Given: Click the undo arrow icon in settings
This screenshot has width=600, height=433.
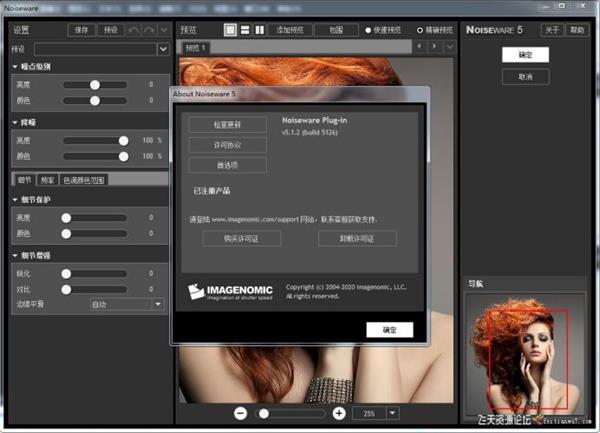Looking at the screenshot, I should pyautogui.click(x=133, y=30).
